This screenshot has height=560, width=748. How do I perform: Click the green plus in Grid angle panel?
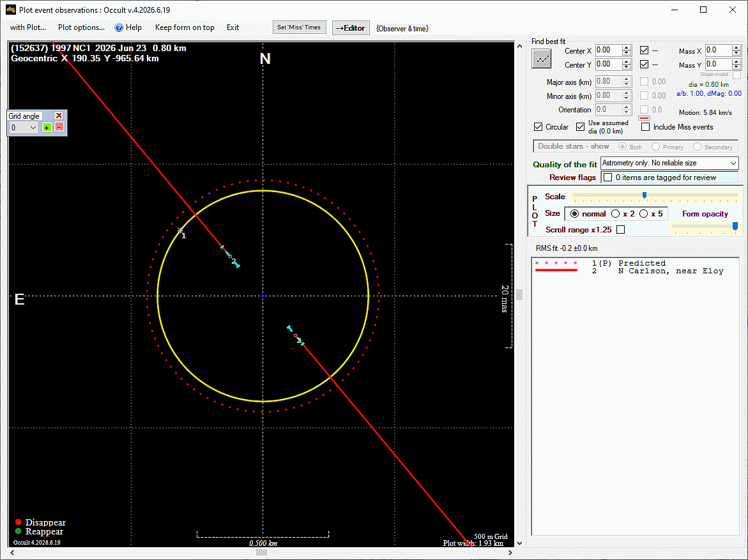pos(47,127)
